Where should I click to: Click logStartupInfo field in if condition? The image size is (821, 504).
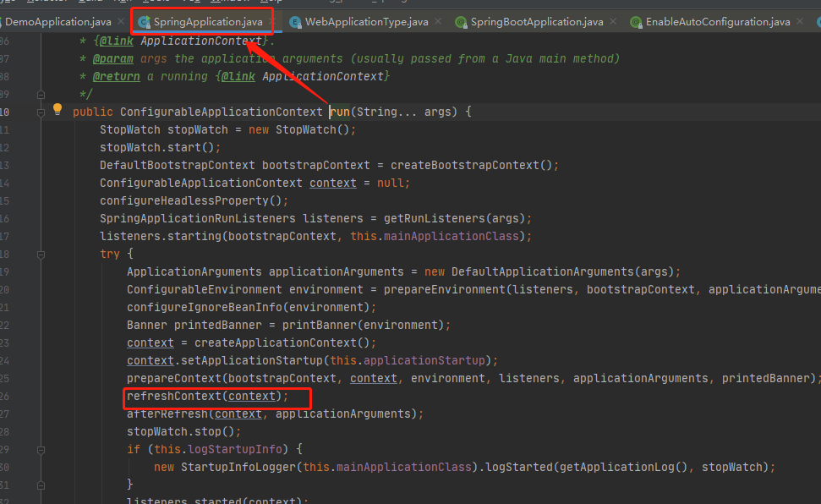click(x=235, y=450)
